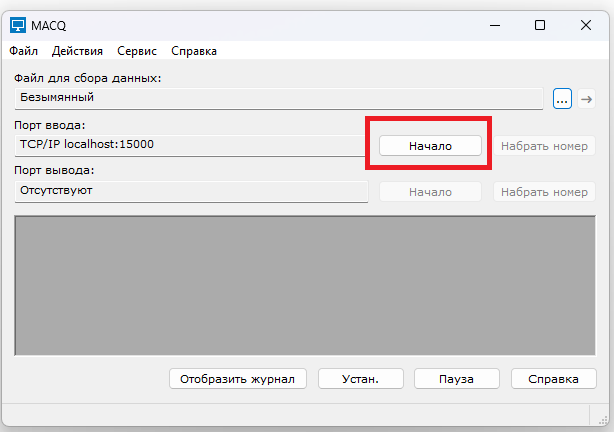614x432 pixels.
Task: Open the Сервис menu
Action: (x=136, y=51)
